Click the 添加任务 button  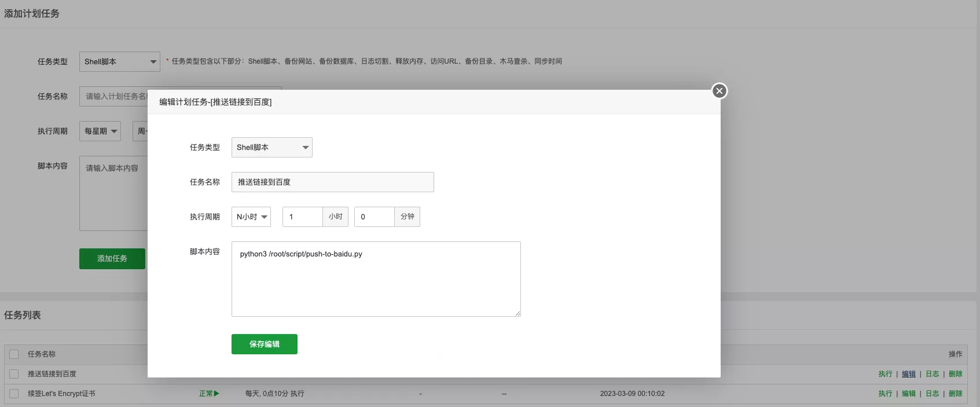coord(112,259)
